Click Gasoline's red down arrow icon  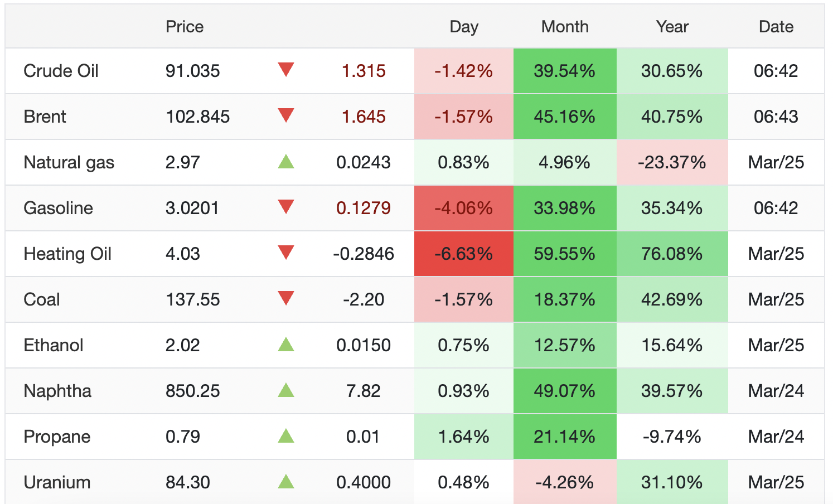pyautogui.click(x=286, y=207)
